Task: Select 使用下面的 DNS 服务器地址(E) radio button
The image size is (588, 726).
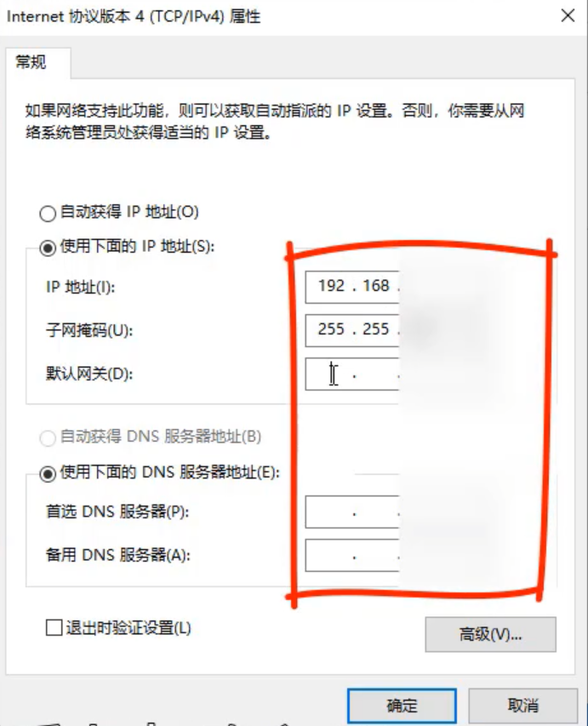Action: click(x=48, y=474)
